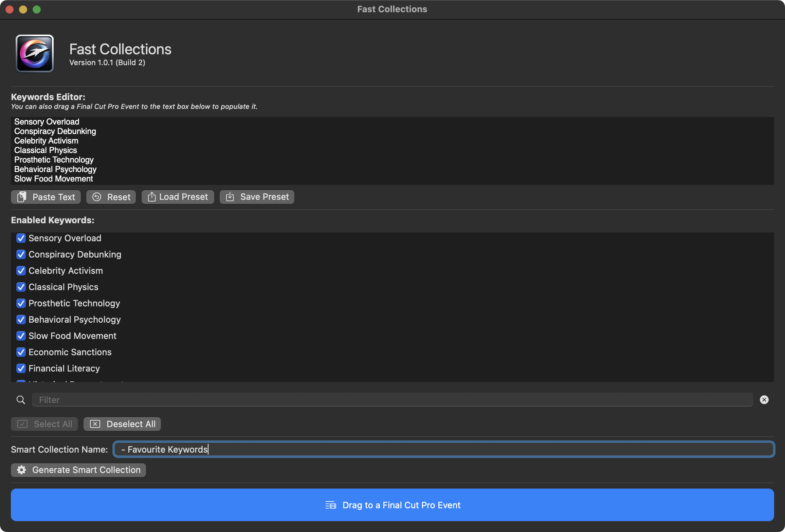Click the clipboard icon on Paste Text
785x532 pixels.
(22, 197)
